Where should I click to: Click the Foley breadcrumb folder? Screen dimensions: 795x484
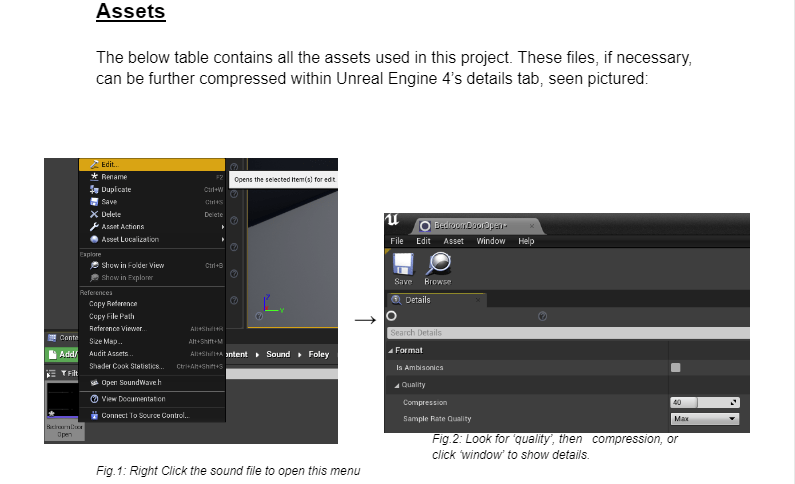coord(318,354)
